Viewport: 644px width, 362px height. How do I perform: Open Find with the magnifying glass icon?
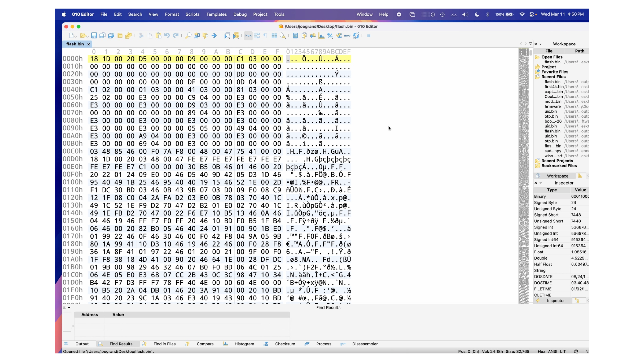click(x=188, y=36)
